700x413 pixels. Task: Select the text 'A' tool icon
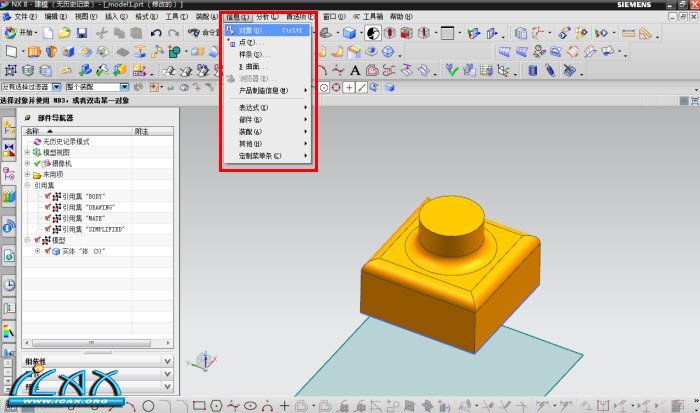tap(353, 71)
